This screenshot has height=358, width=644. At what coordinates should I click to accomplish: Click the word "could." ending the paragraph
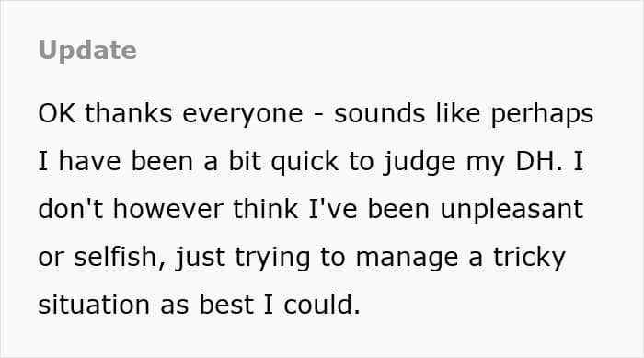pyautogui.click(x=322, y=305)
